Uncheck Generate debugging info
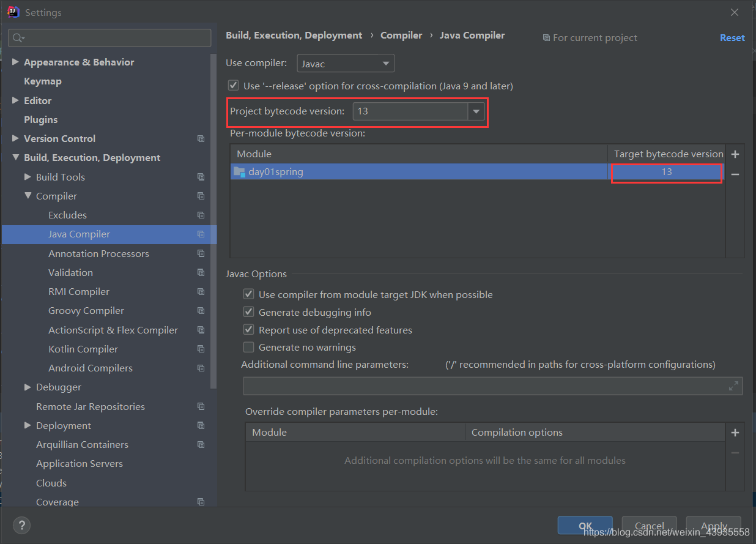This screenshot has height=544, width=756. coord(248,312)
